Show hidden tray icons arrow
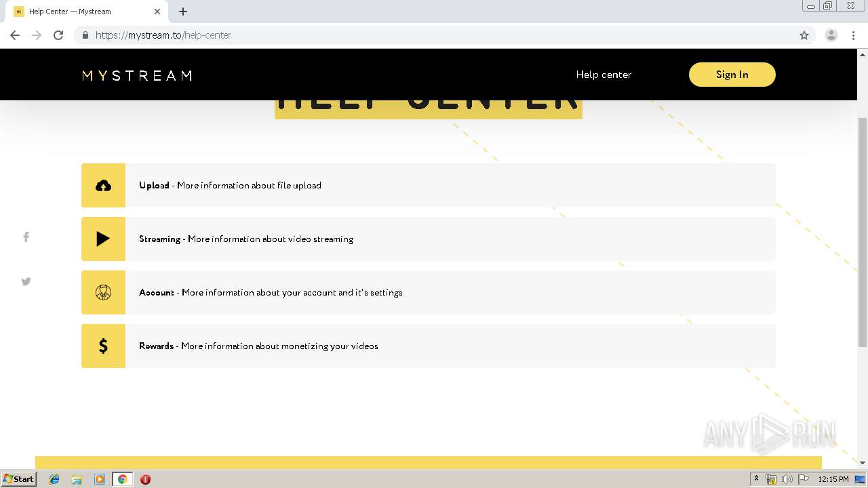 coord(756,479)
